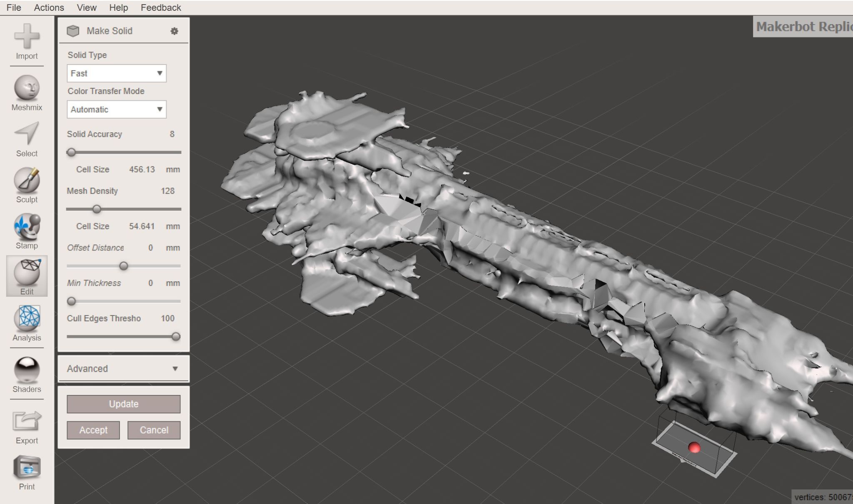Click the Mesh Density slider handle

97,209
